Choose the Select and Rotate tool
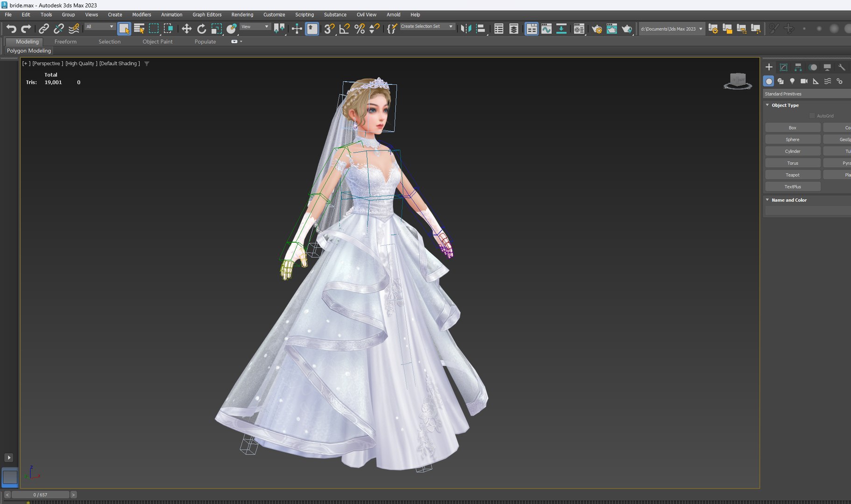 (202, 29)
